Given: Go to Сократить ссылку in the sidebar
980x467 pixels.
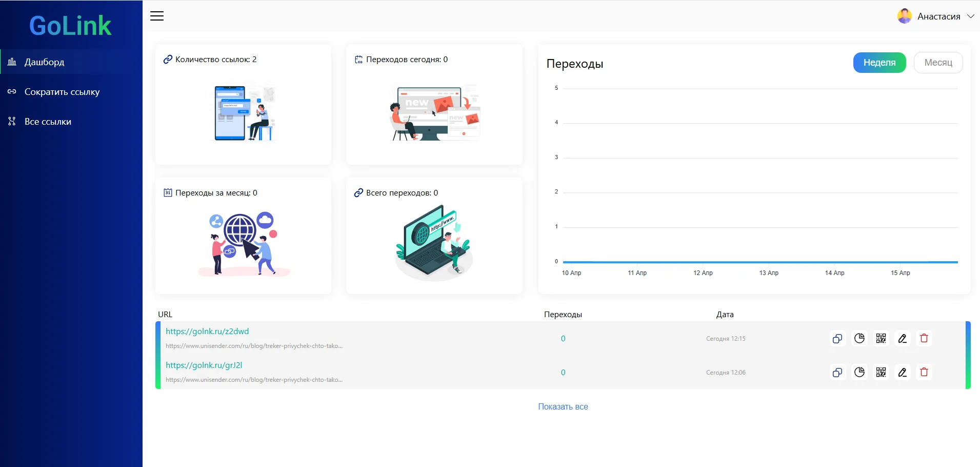Looking at the screenshot, I should coord(71,92).
